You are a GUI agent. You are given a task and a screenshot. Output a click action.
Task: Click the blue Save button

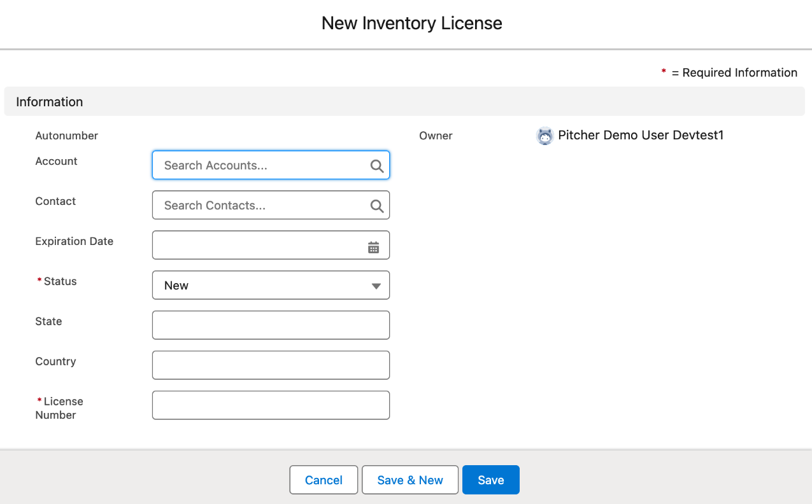[490, 480]
